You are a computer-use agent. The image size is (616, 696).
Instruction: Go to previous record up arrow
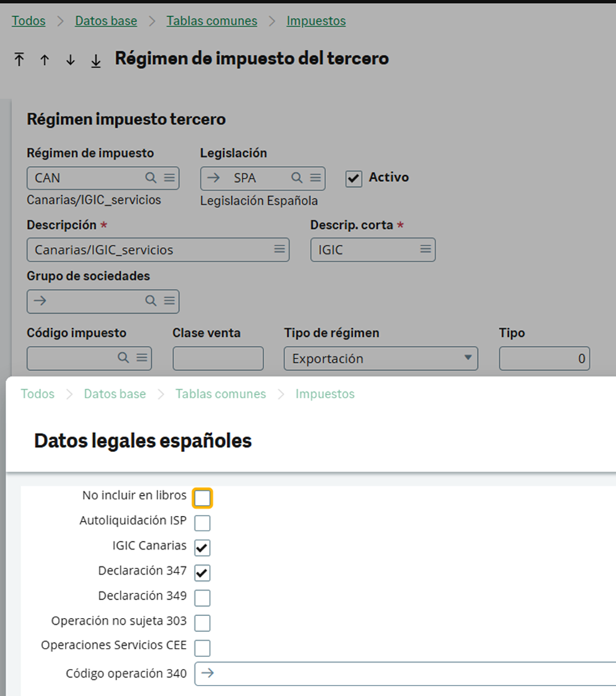point(45,60)
